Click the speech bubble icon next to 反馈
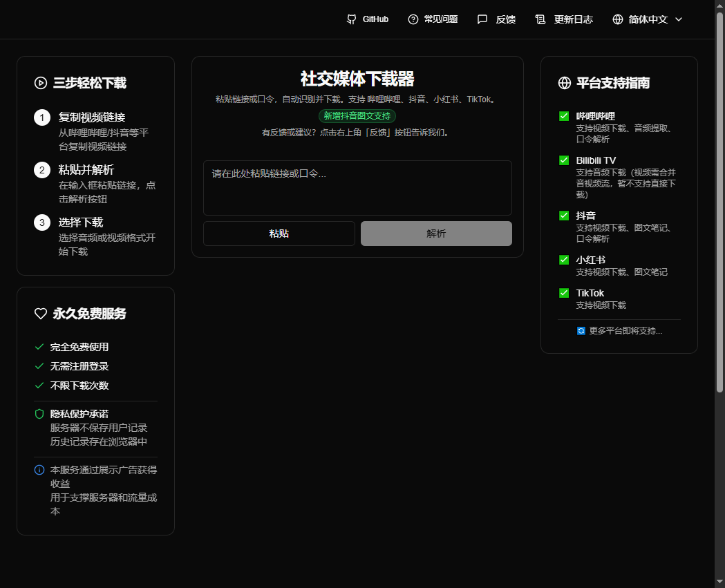The height and width of the screenshot is (588, 725). (x=482, y=19)
